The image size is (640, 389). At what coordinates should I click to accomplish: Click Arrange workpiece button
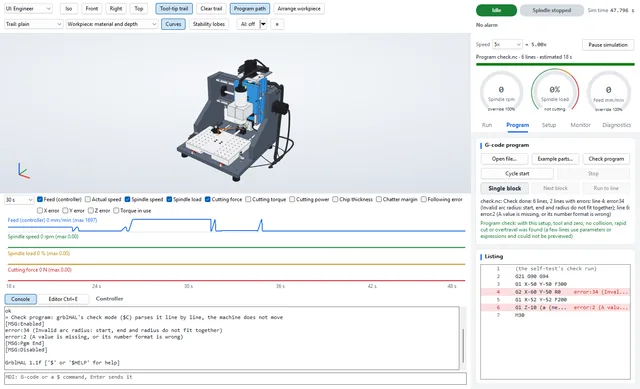(x=299, y=9)
